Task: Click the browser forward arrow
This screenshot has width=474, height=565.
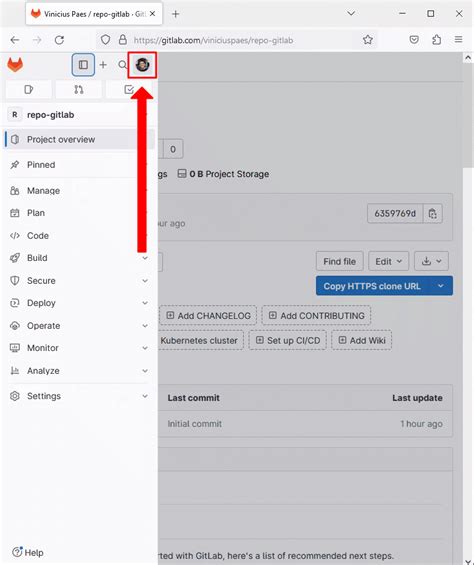Action: pyautogui.click(x=37, y=40)
